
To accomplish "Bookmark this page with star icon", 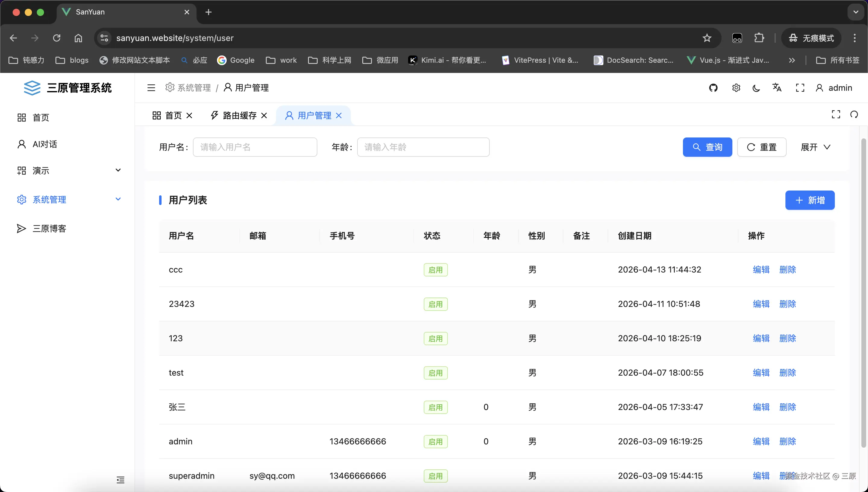I will [706, 38].
